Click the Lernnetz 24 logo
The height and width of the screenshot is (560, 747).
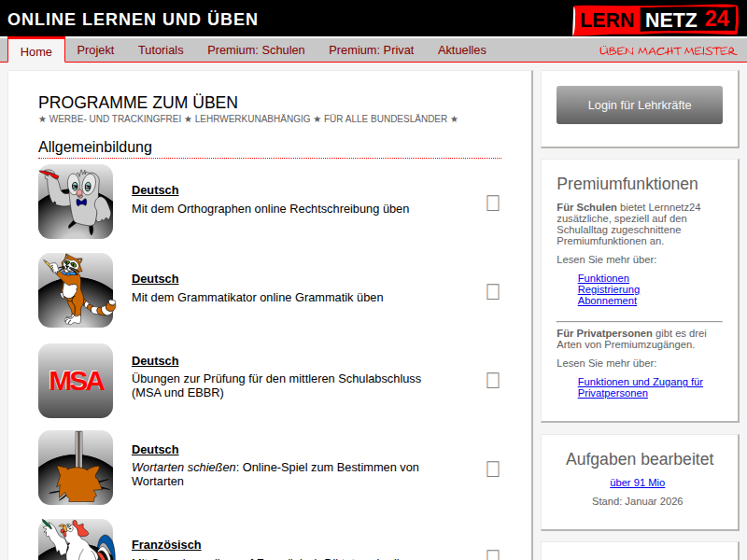pyautogui.click(x=655, y=20)
